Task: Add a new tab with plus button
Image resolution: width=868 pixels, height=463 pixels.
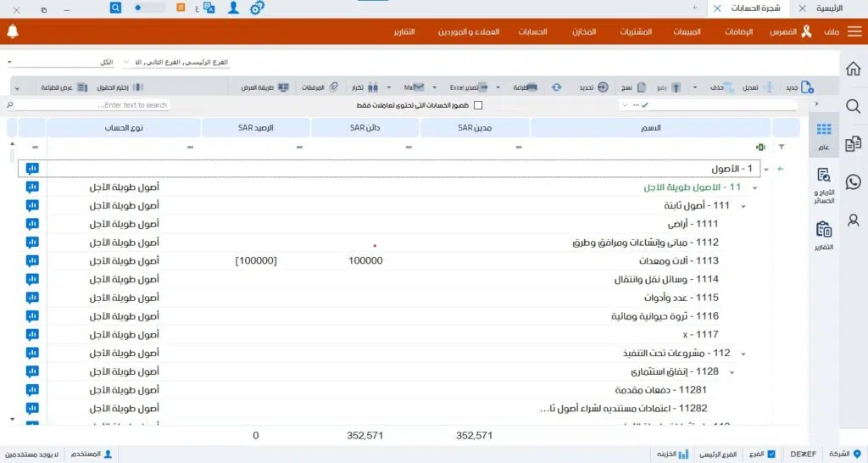Action: pyautogui.click(x=695, y=8)
